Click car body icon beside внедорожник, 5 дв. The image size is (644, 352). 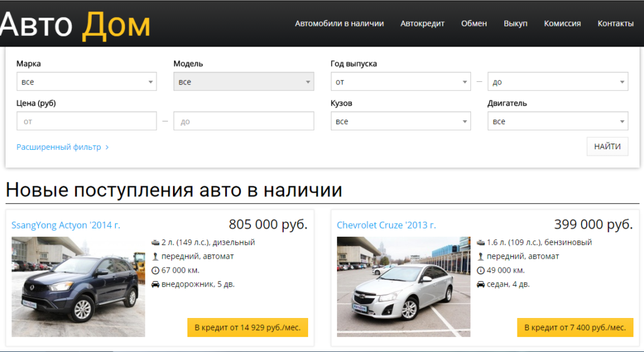pyautogui.click(x=155, y=284)
